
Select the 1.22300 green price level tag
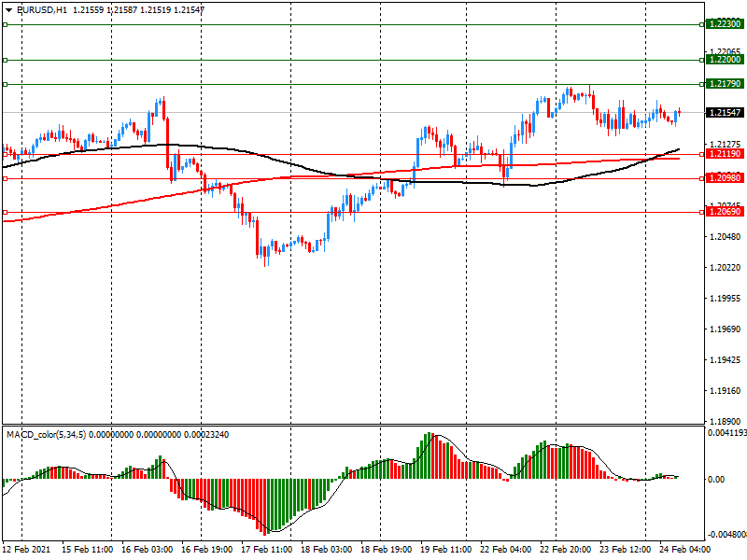click(724, 24)
